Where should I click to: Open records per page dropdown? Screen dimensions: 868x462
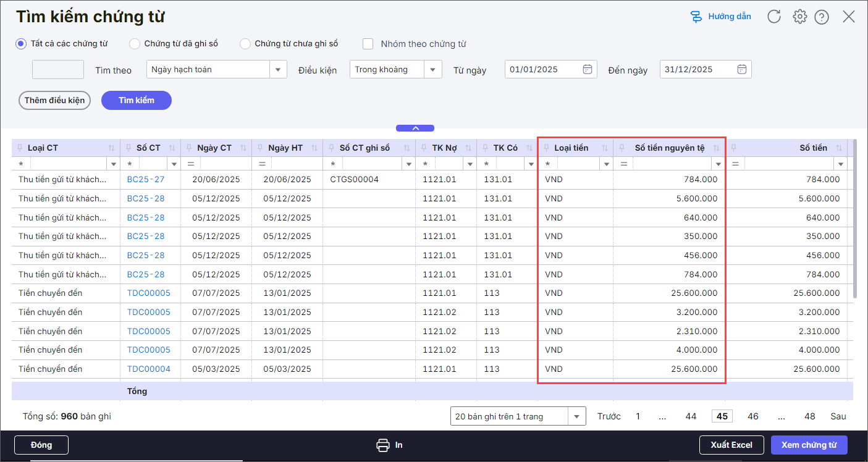(577, 416)
